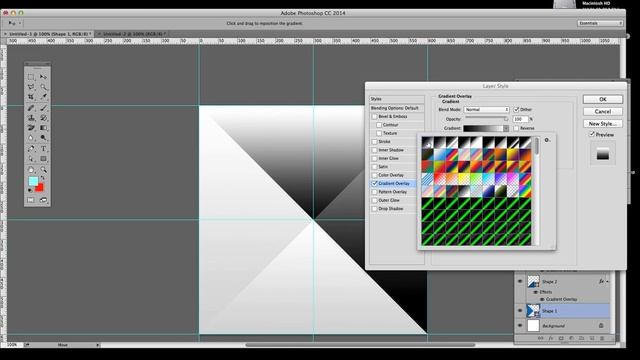Viewport: 640px width, 360px height.
Task: Select the Healing Brush tool
Action: point(31,108)
